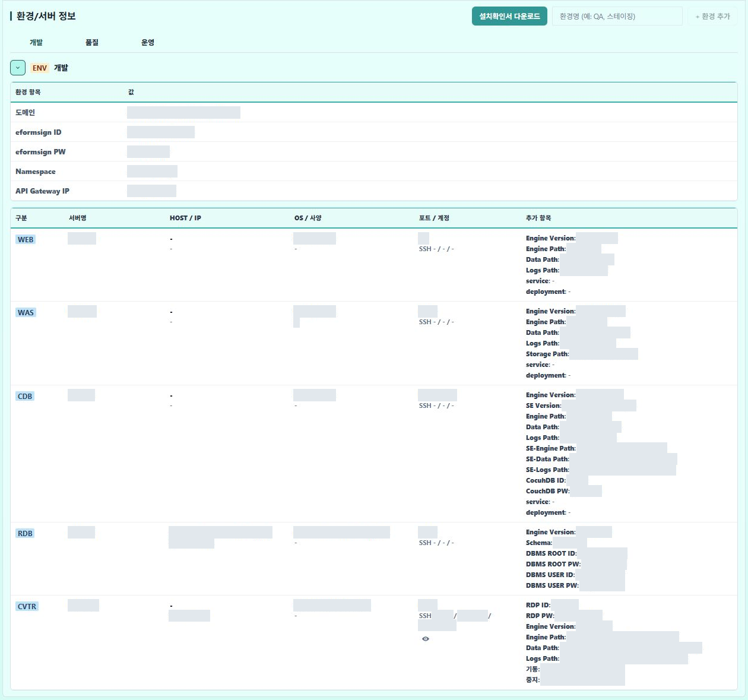
Task: Download the 설치확인서 document
Action: pyautogui.click(x=509, y=17)
